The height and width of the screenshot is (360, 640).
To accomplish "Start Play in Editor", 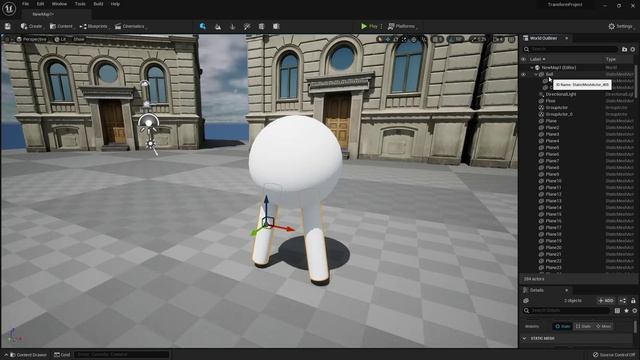I will click(369, 26).
